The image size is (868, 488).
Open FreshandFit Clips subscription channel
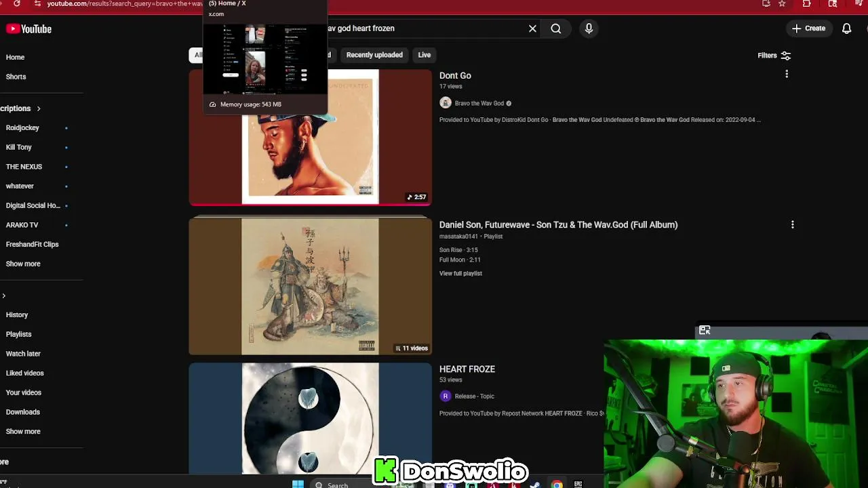coord(32,244)
